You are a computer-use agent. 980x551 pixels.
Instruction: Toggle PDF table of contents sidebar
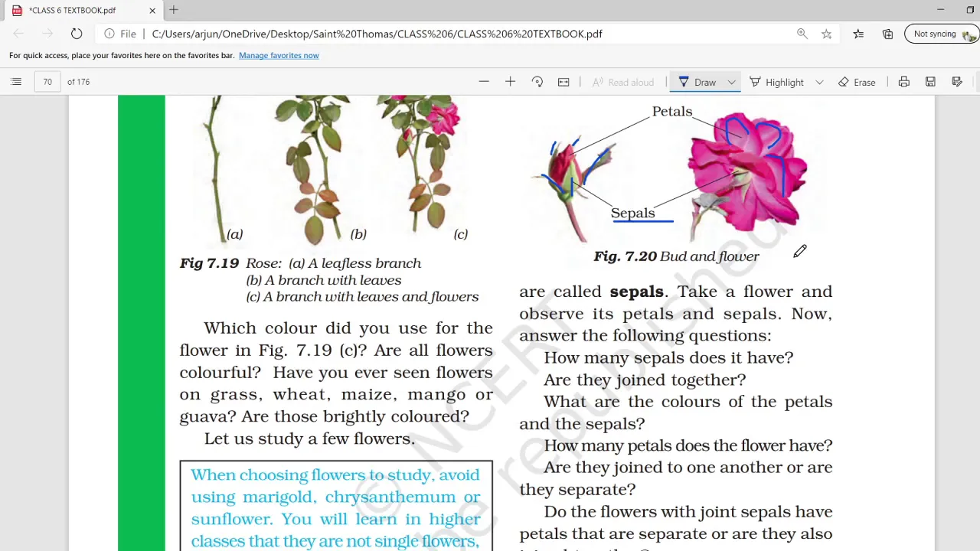tap(16, 82)
